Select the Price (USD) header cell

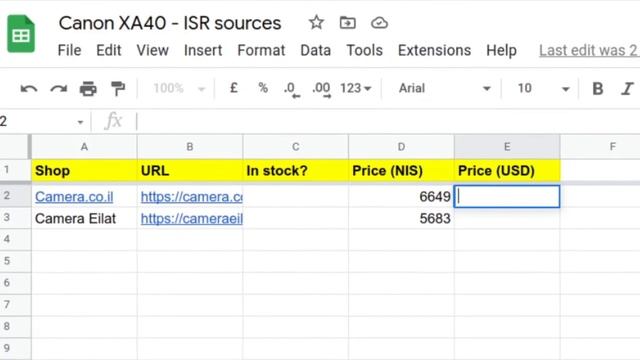507,170
